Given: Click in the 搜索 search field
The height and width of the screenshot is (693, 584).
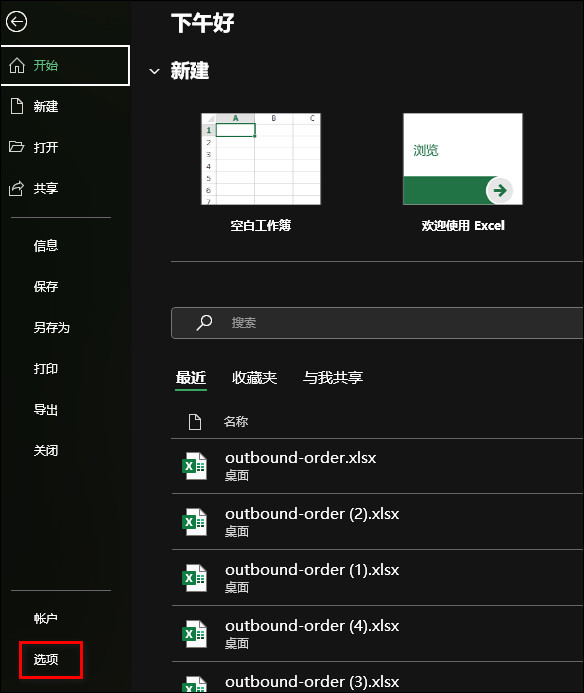Looking at the screenshot, I should pos(377,323).
